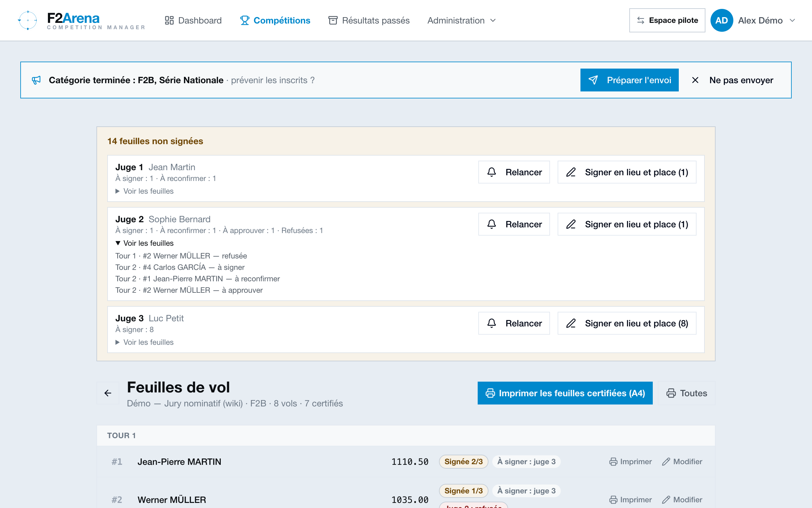Screen dimensions: 812x508
Task: Go to the Compétitions section
Action: (x=275, y=21)
